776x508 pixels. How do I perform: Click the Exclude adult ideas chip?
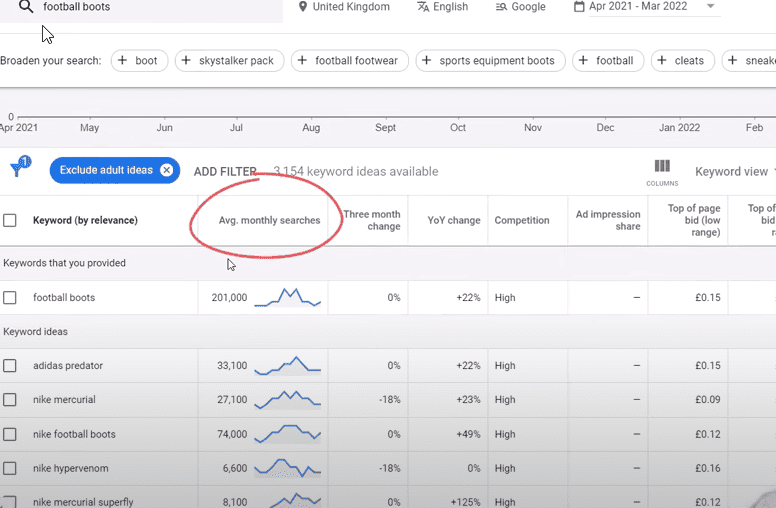[x=115, y=170]
